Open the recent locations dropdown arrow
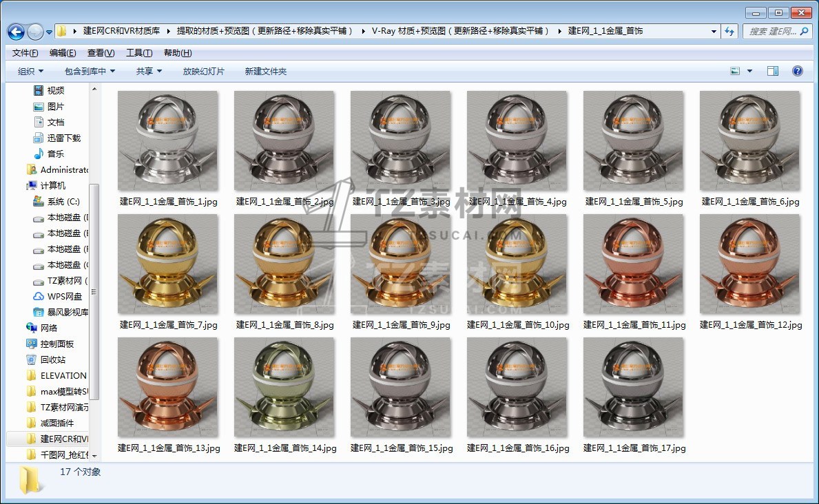Image resolution: width=819 pixels, height=504 pixels. tap(49, 32)
